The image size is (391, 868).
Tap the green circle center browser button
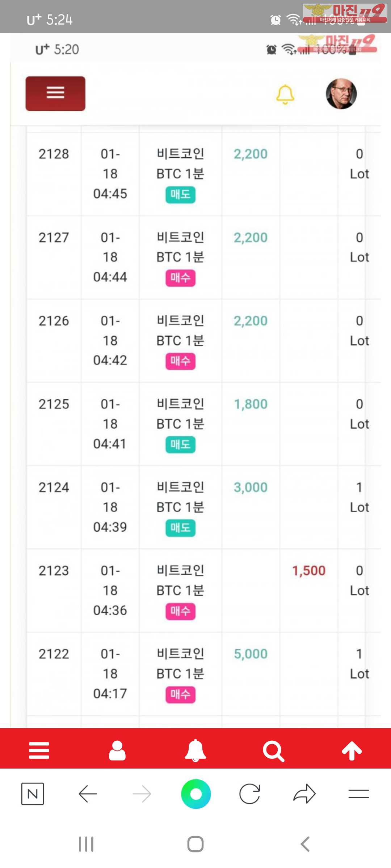pos(196,794)
